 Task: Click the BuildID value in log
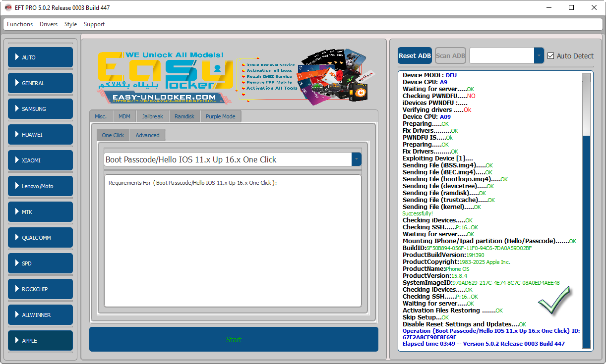(x=479, y=248)
